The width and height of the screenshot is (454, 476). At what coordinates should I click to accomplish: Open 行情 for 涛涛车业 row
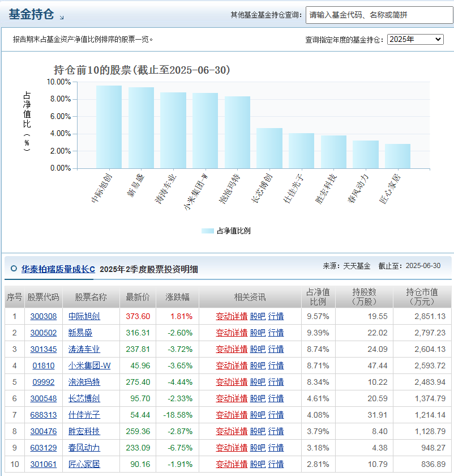tap(276, 349)
